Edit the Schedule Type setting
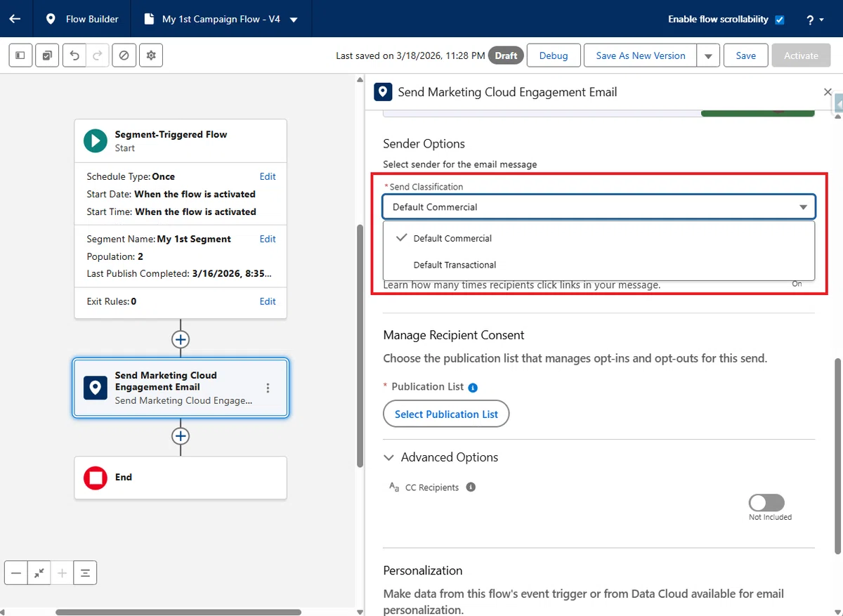Viewport: 843px width, 616px height. point(268,176)
